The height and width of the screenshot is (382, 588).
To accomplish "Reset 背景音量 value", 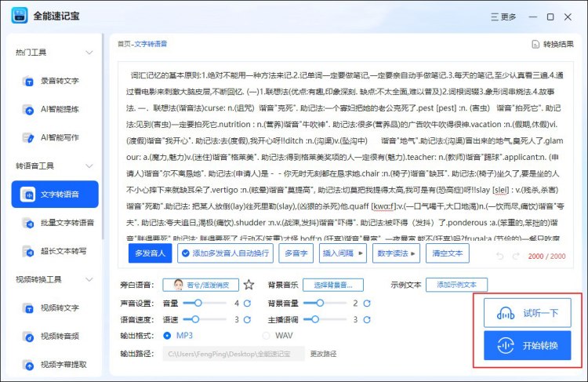I will point(367,304).
